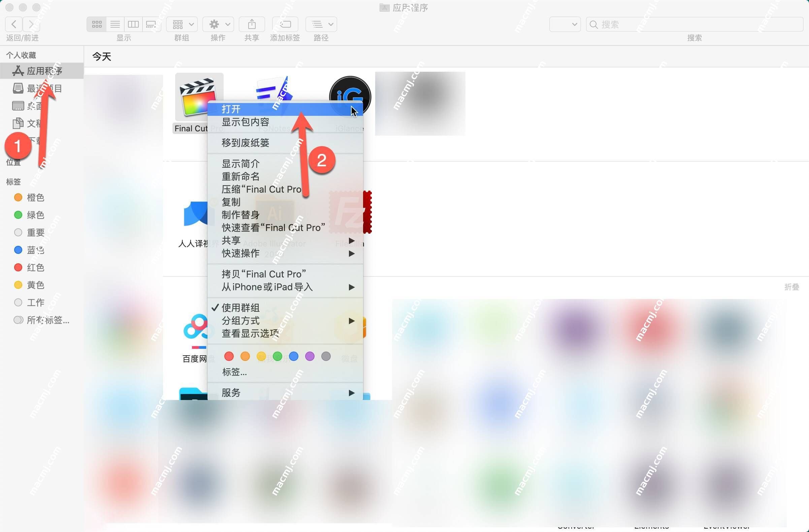The image size is (809, 532).
Task: Go forward with the right chevron button
Action: [31, 24]
